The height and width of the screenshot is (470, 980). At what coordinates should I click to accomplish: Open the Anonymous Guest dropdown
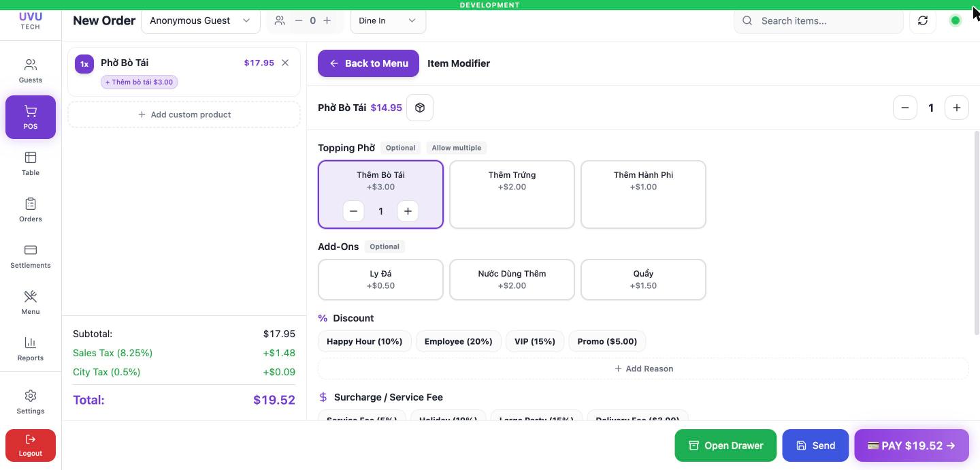pos(201,20)
